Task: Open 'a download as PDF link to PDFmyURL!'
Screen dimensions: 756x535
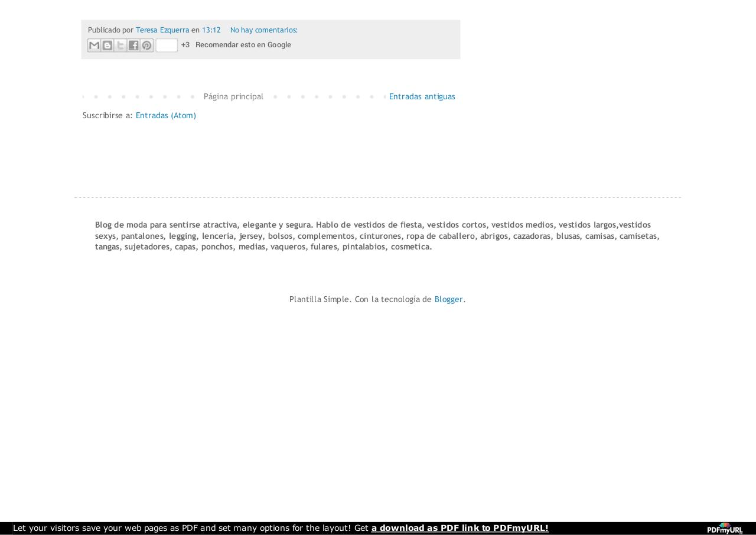Action: click(x=460, y=528)
